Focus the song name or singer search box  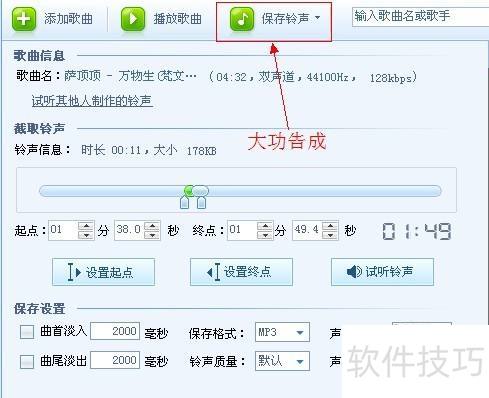point(420,16)
